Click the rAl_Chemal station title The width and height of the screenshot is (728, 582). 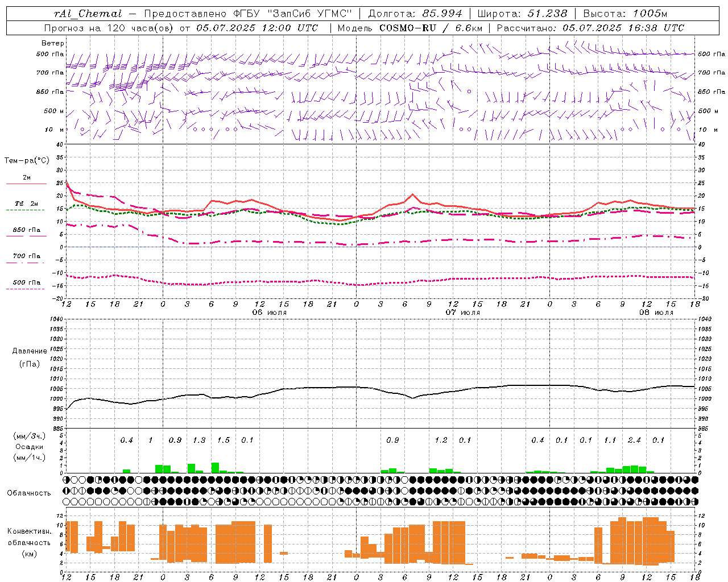[88, 14]
